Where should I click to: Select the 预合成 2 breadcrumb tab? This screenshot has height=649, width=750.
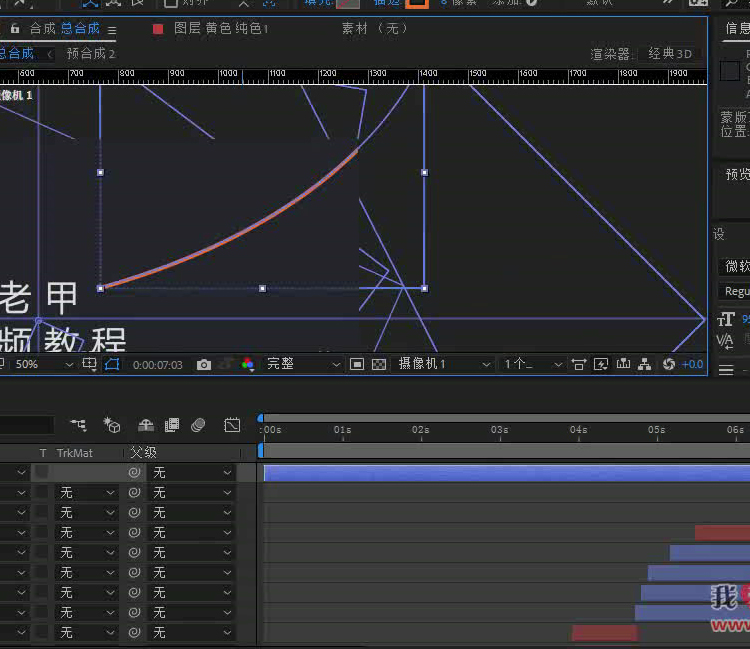[x=91, y=54]
